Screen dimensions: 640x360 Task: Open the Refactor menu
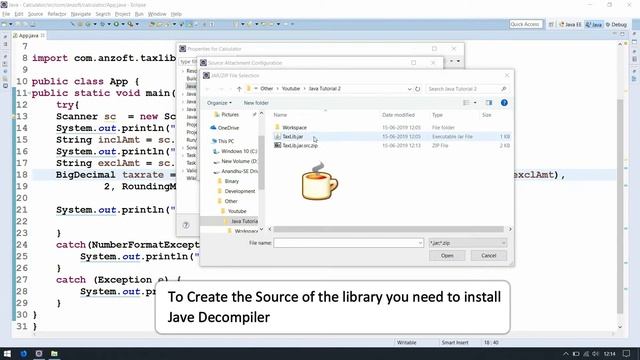click(x=57, y=14)
